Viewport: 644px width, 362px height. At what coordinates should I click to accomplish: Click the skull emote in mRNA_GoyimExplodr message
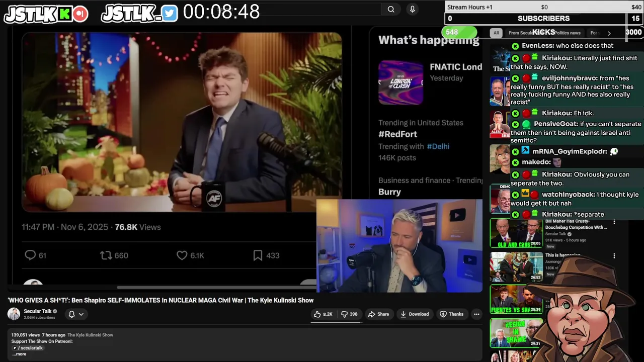[x=614, y=151]
